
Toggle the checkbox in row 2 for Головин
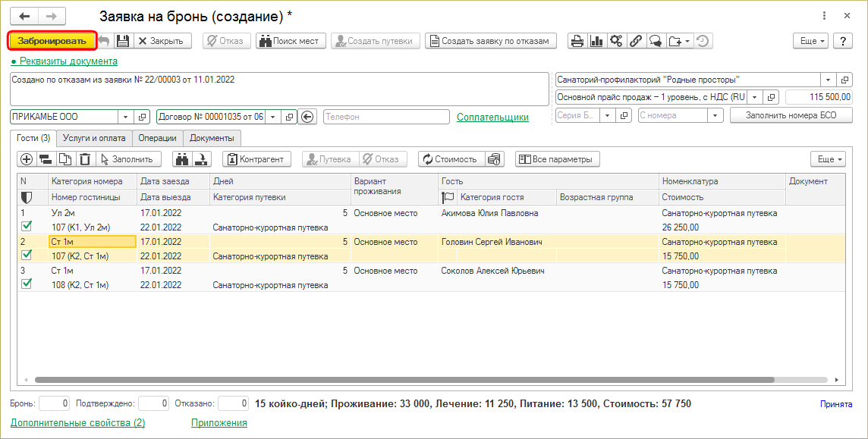26,255
